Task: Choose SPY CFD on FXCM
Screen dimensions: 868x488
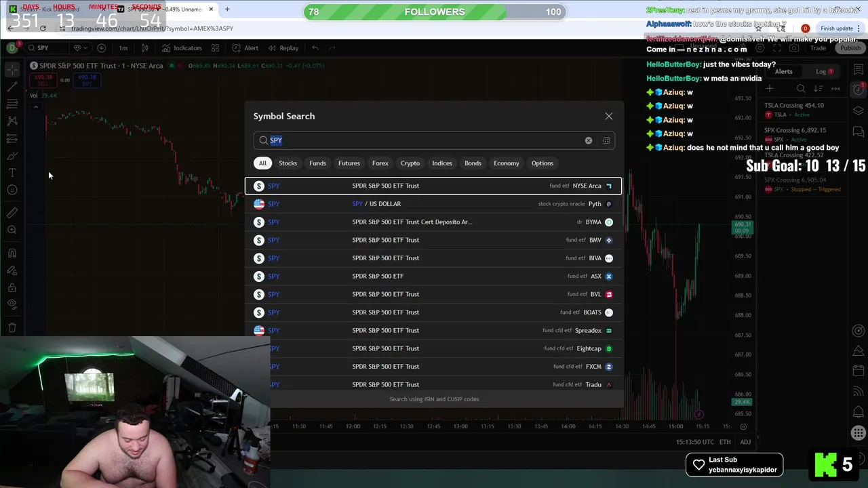Action: 433,367
